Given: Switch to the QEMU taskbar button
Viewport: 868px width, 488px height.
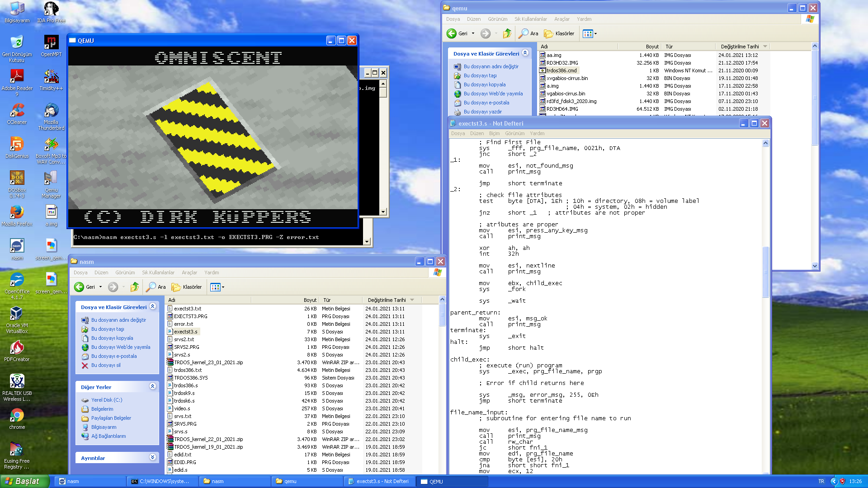Looking at the screenshot, I should click(x=452, y=481).
